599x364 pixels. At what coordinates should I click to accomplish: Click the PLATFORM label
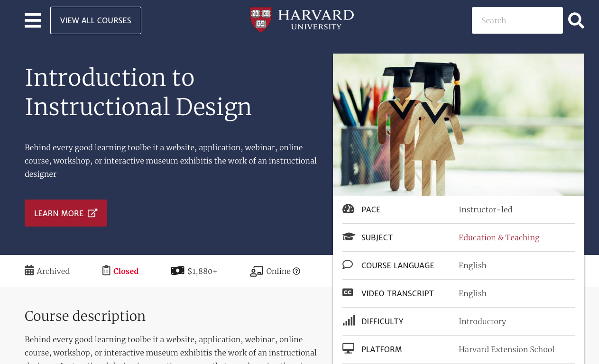tap(381, 349)
